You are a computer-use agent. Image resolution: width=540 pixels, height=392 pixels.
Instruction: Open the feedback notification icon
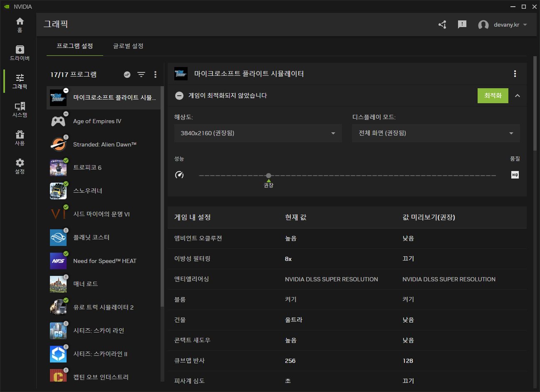462,25
